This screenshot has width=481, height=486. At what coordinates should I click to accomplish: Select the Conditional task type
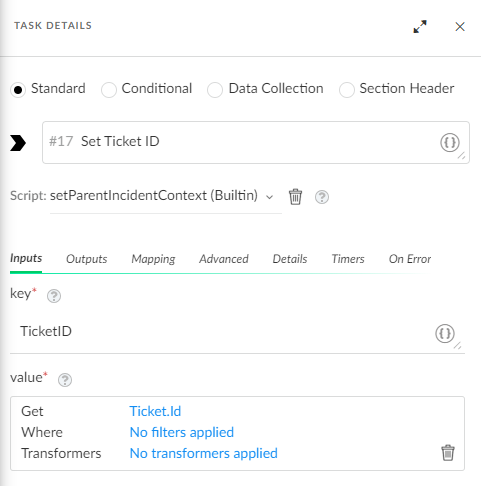click(109, 90)
